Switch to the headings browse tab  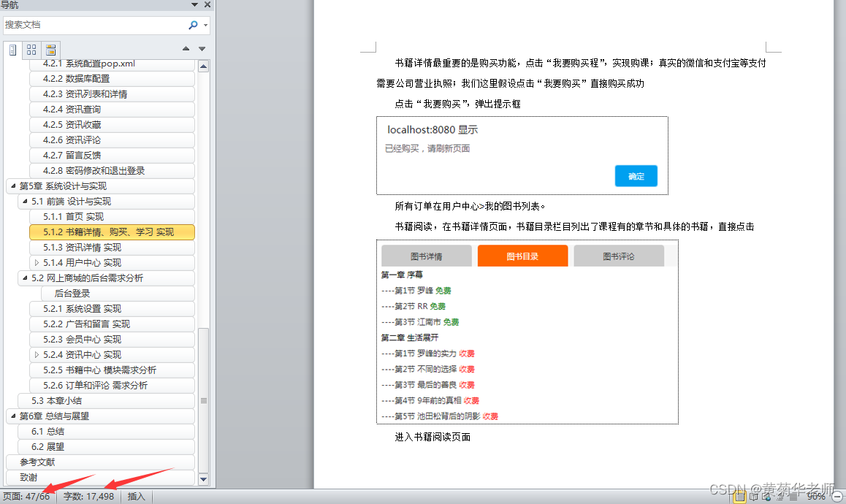12,50
